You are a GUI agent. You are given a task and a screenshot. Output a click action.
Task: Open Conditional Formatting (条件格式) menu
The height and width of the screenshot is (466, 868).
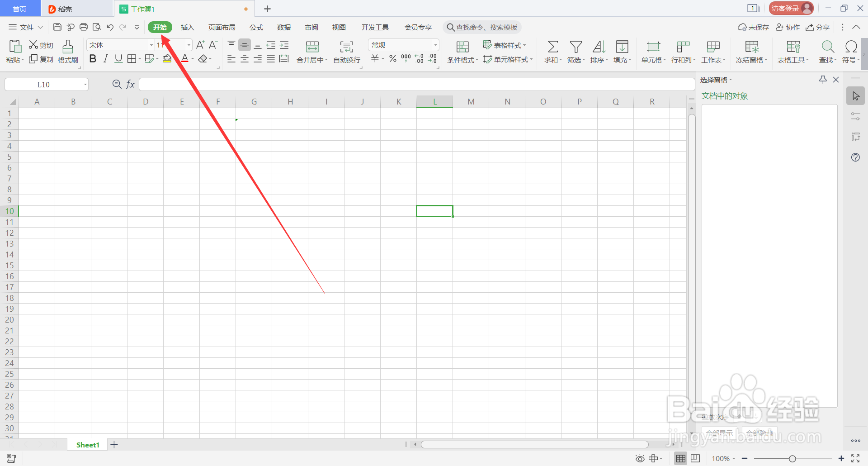(462, 52)
